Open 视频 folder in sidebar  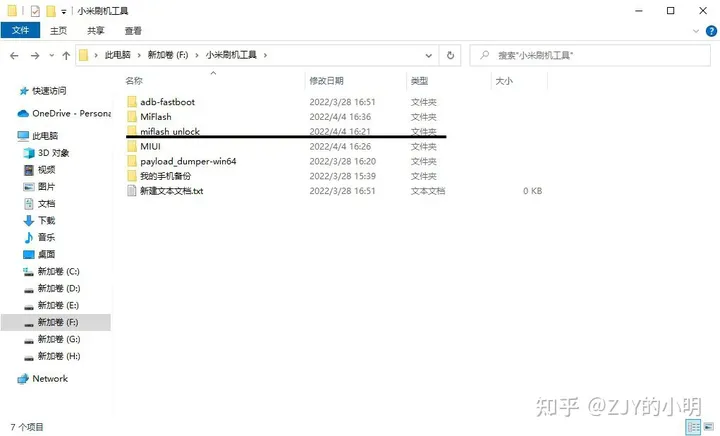39,170
